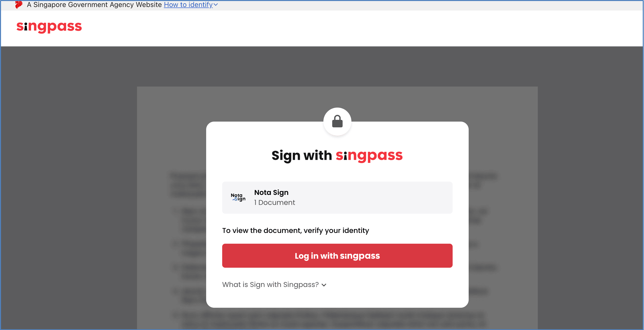Viewport: 644px width, 330px height.
Task: Select the Nota Sign title text
Action: [x=271, y=192]
